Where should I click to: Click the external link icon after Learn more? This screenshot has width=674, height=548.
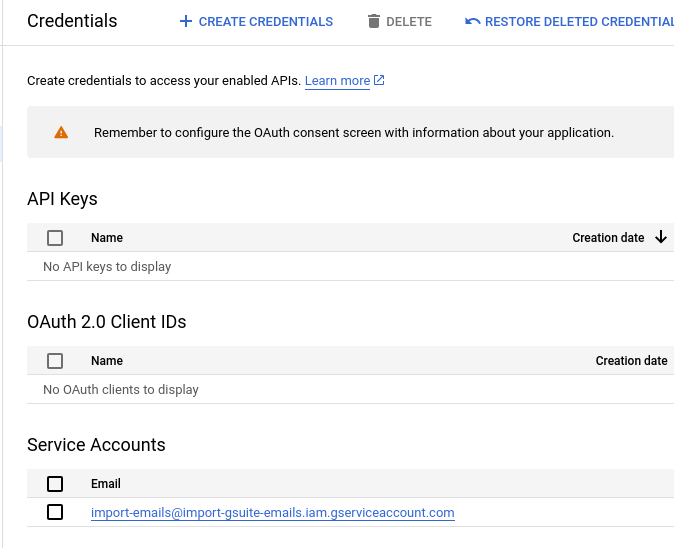point(379,81)
